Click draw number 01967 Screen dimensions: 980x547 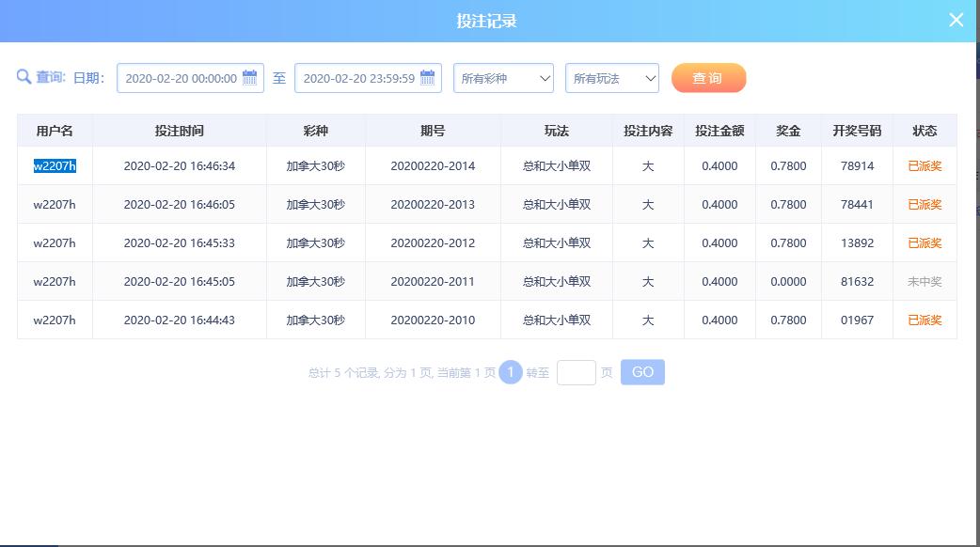pyautogui.click(x=857, y=320)
